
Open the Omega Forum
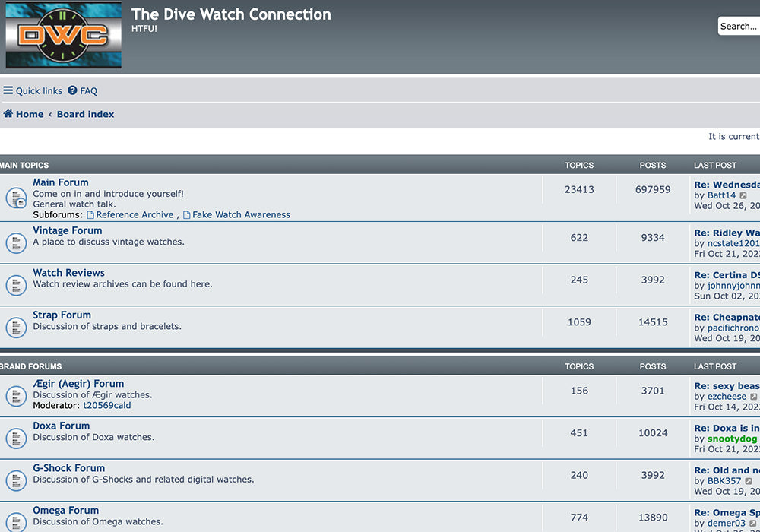[x=66, y=510]
